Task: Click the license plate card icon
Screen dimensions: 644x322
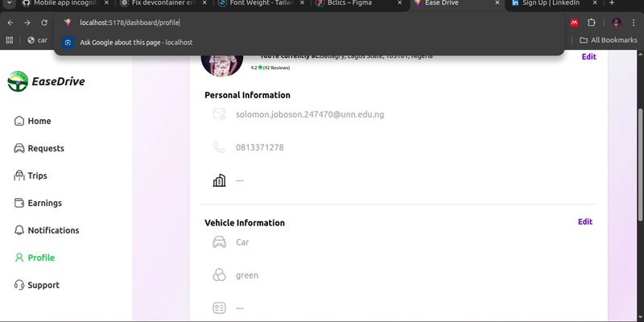Action: coord(219,308)
